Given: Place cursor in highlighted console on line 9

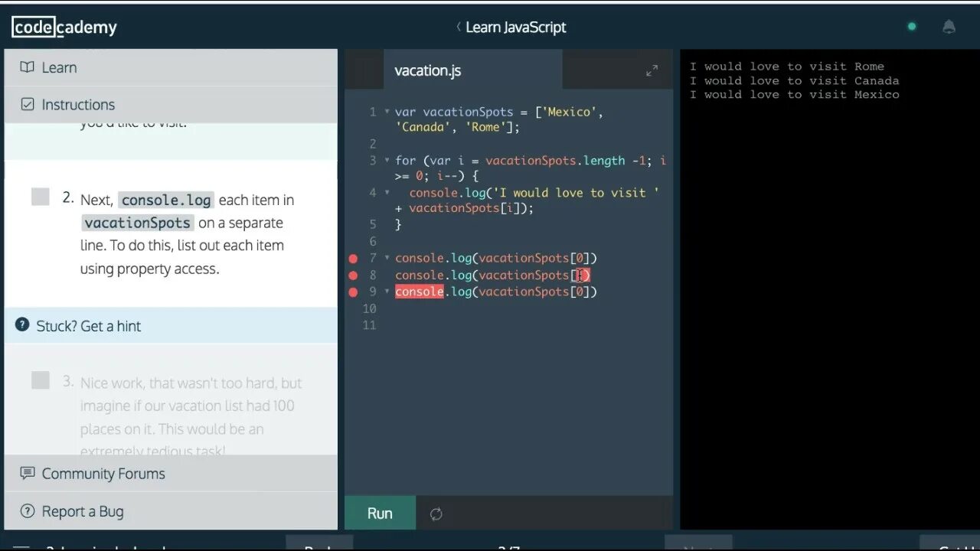Looking at the screenshot, I should pyautogui.click(x=419, y=292).
